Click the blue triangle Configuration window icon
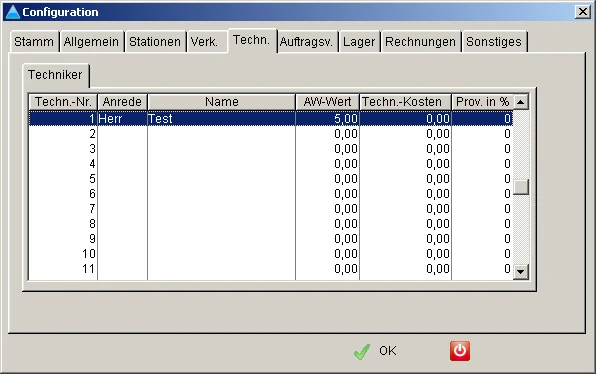The width and height of the screenshot is (596, 374). coord(13,12)
